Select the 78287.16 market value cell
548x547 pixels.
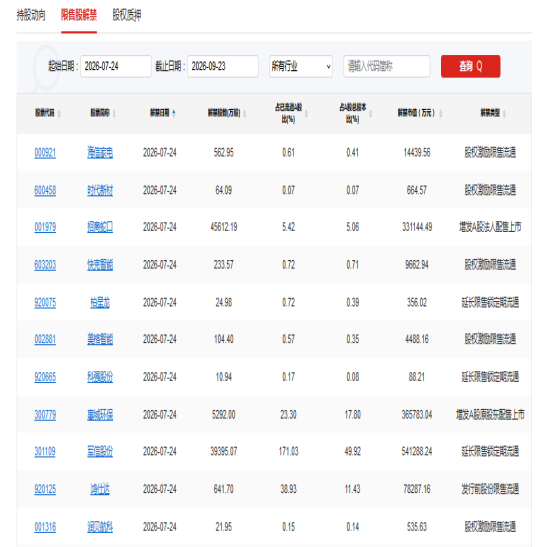coord(417,489)
